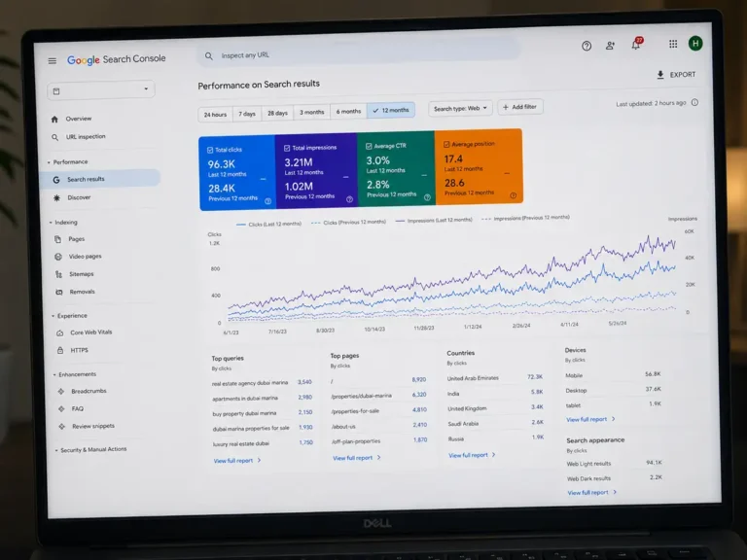Screen dimensions: 747x560
Task: Collapse the Indexing section
Action: tap(51, 223)
